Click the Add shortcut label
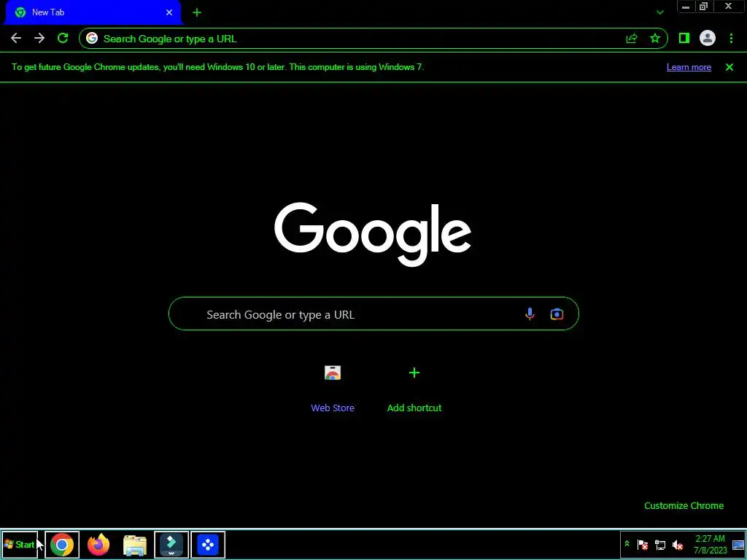This screenshot has width=747, height=560. coord(414,408)
